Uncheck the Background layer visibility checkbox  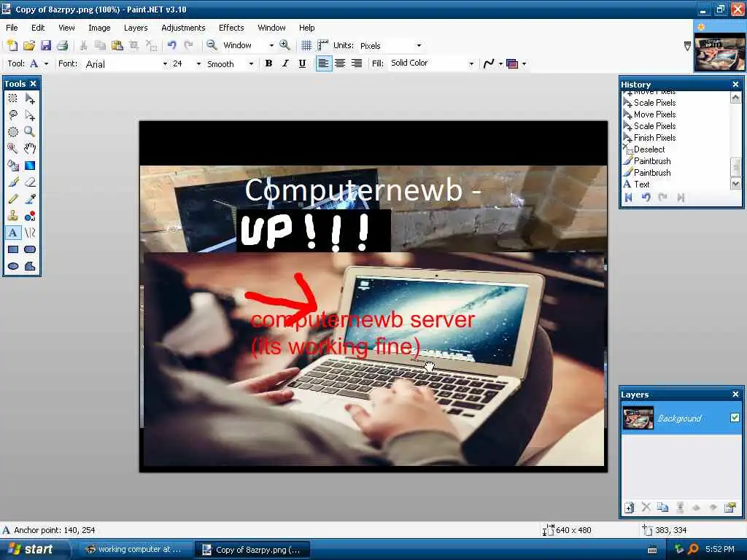tap(735, 418)
